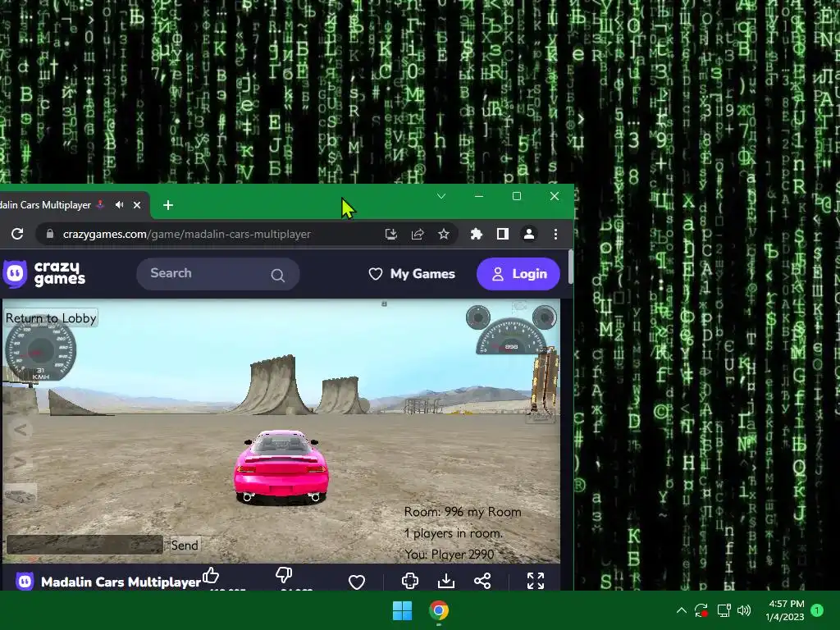
Task: Click the Login button
Action: pyautogui.click(x=518, y=274)
